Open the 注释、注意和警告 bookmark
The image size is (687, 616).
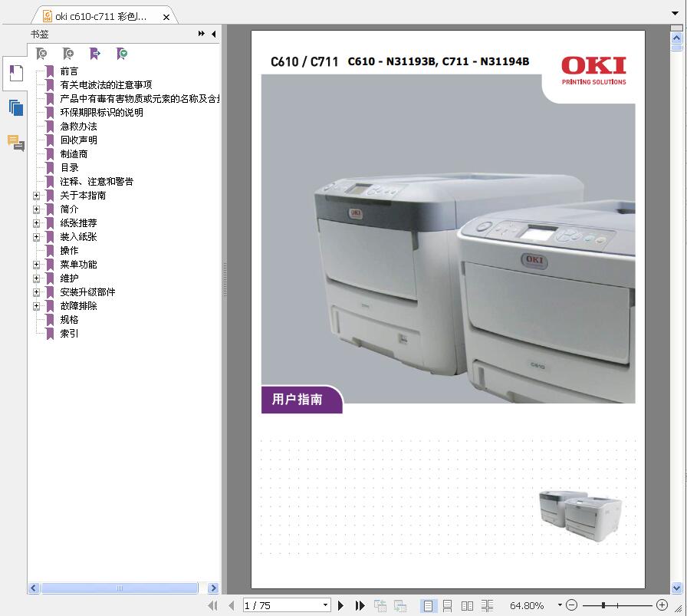click(x=97, y=182)
